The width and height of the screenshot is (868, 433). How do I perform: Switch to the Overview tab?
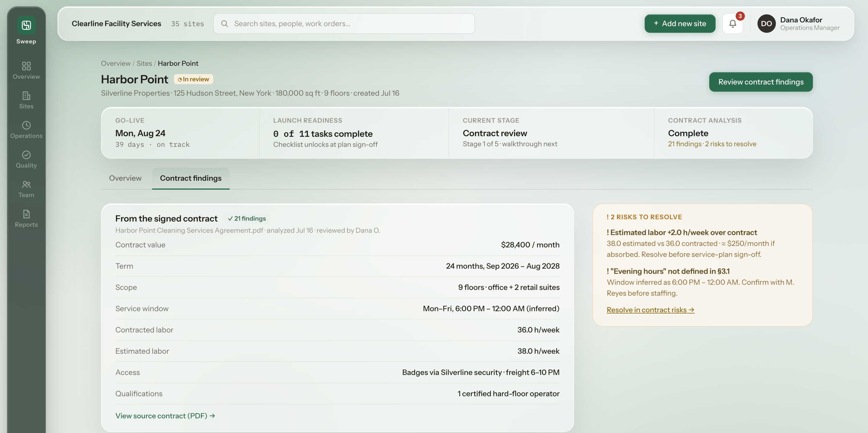[x=125, y=178]
